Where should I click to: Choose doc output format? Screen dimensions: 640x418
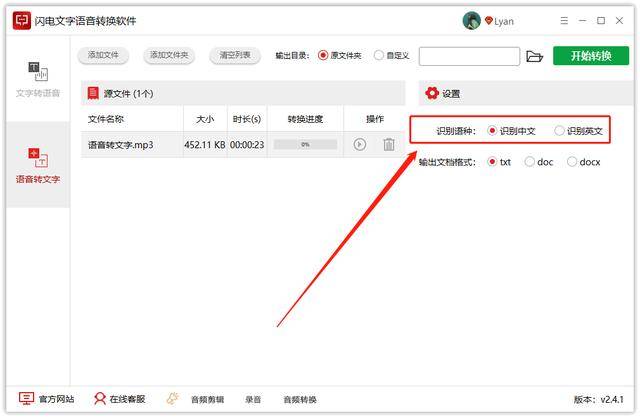(x=530, y=162)
